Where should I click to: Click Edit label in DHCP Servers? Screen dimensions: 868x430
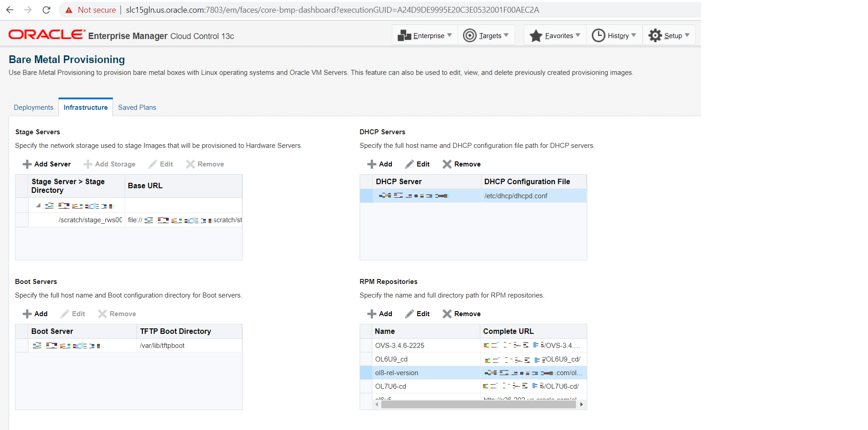423,164
